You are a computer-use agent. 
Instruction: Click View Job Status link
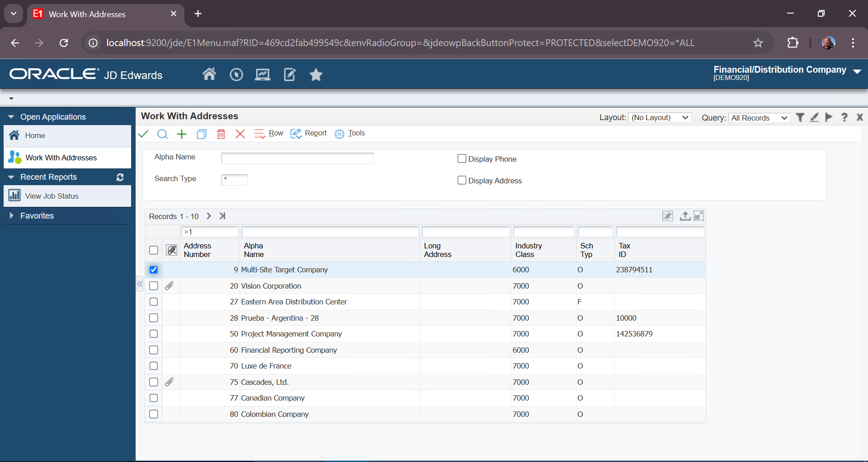point(52,196)
